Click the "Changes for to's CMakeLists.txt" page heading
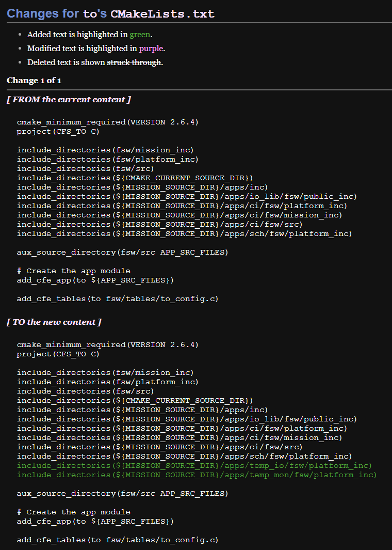 pyautogui.click(x=110, y=13)
